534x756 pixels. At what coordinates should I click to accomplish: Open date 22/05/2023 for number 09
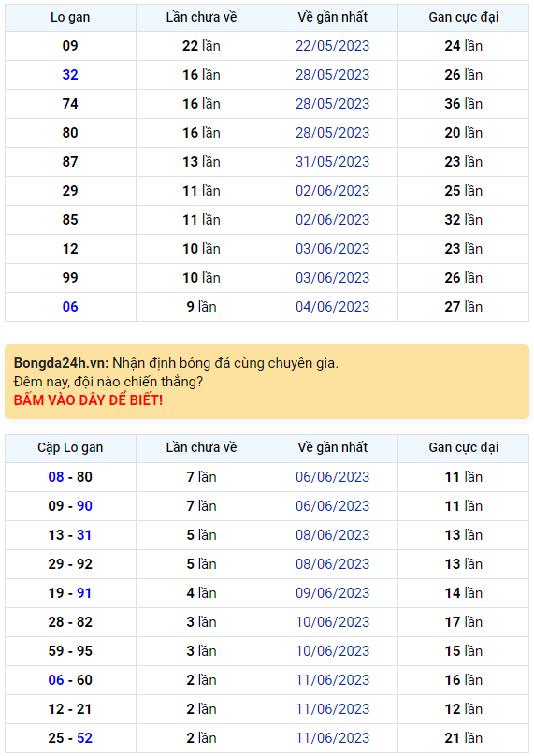(x=333, y=46)
